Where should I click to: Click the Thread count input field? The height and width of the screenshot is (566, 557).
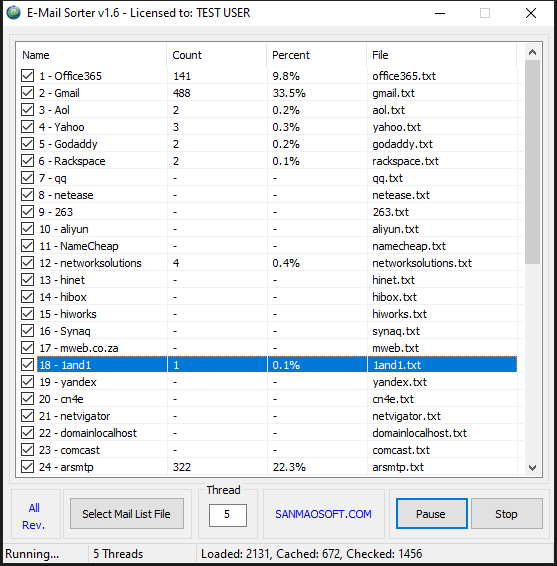coord(227,515)
